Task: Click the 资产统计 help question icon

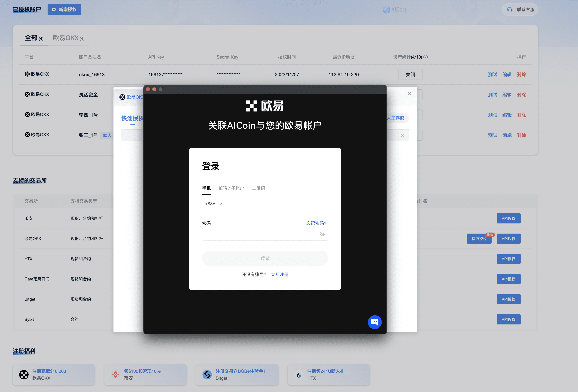Action: click(426, 57)
